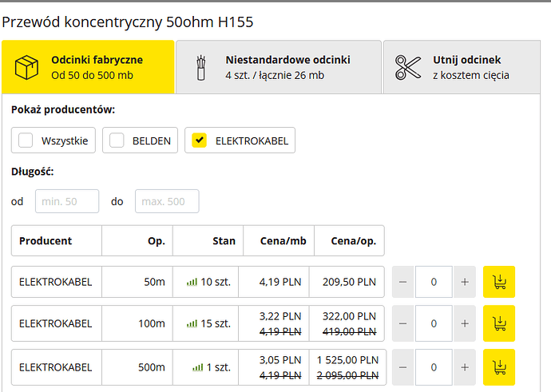Click the Cena/mb column header
The height and width of the screenshot is (392, 551).
pos(279,240)
